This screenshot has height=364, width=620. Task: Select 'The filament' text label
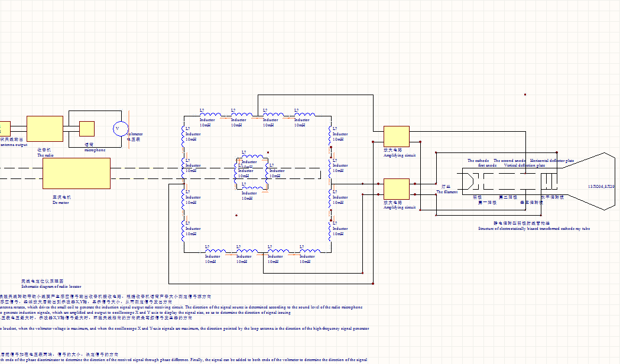pyautogui.click(x=447, y=192)
